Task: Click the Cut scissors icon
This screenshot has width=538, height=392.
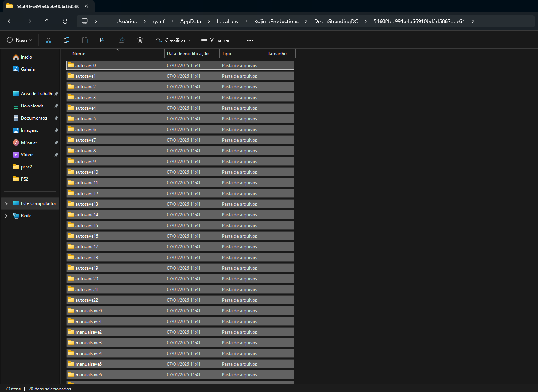Action: tap(48, 40)
